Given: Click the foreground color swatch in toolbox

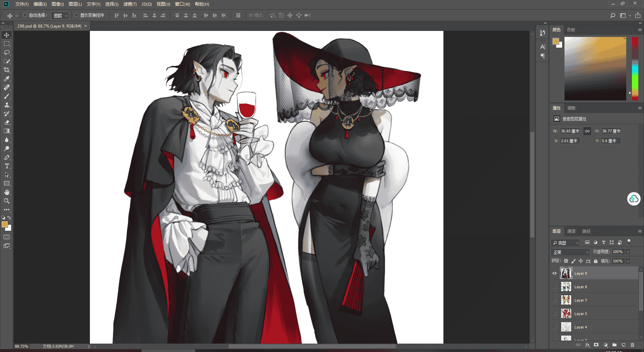Looking at the screenshot, I should (5, 224).
